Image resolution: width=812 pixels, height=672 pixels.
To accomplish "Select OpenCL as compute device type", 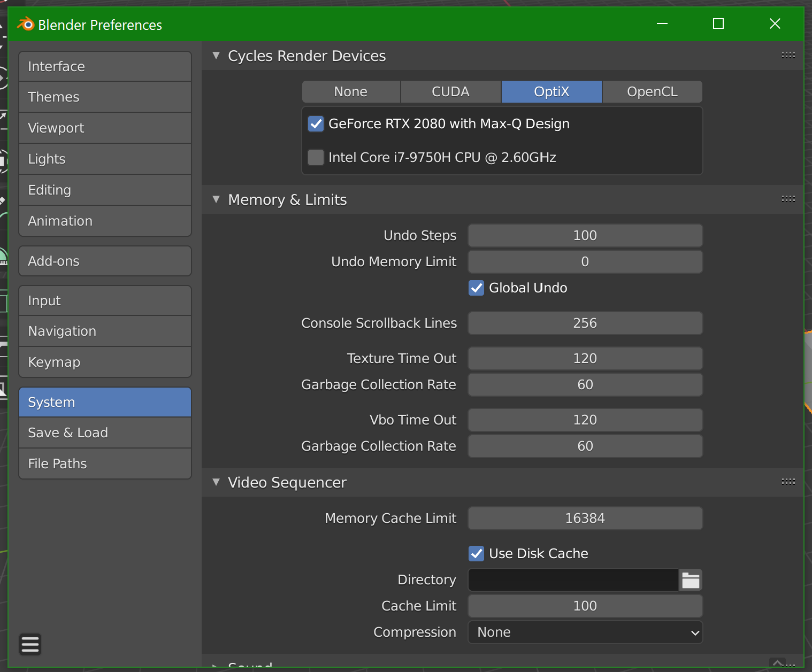I will tap(652, 92).
